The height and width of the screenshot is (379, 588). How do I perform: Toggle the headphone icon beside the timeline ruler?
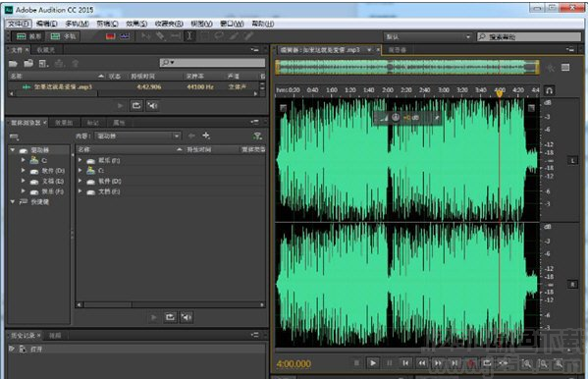click(549, 90)
